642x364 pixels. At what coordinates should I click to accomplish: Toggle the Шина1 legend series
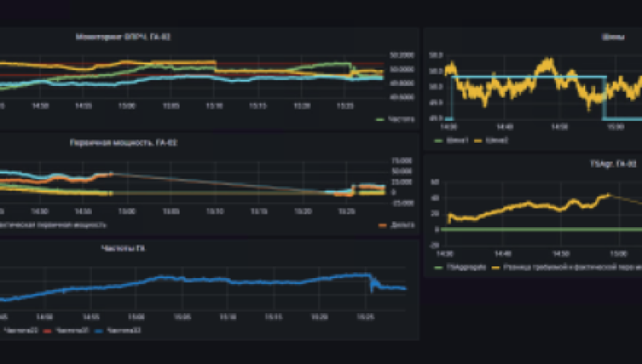point(460,140)
